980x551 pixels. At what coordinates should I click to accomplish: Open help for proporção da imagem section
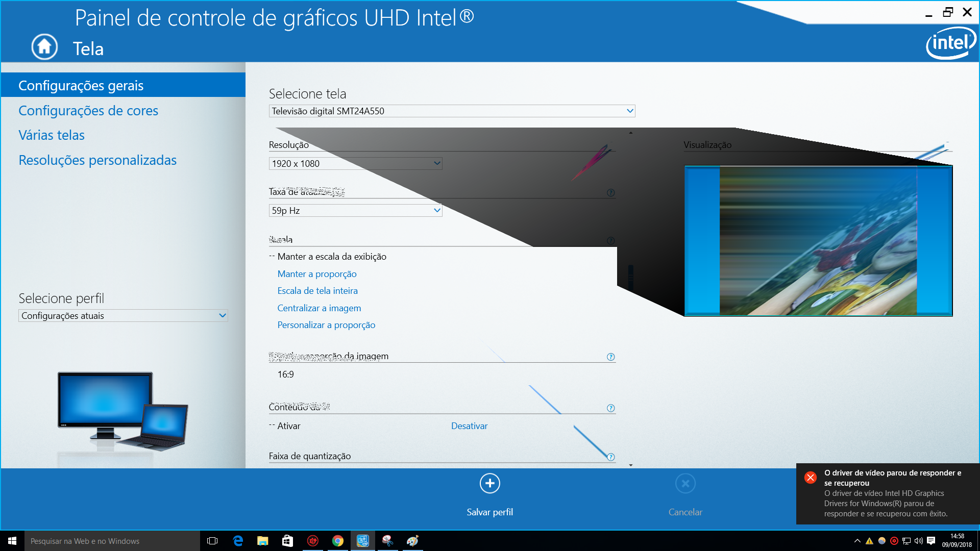(610, 357)
